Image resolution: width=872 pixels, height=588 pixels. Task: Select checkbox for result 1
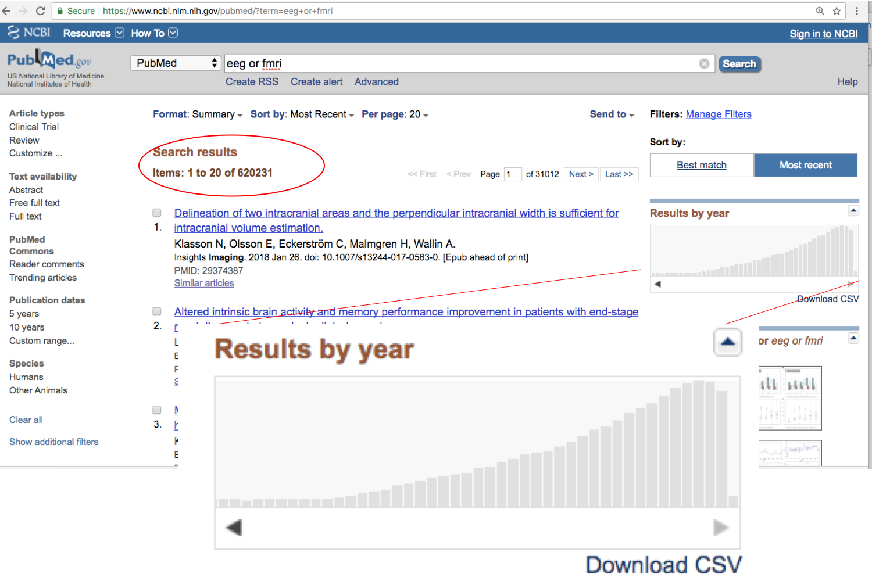pyautogui.click(x=157, y=213)
